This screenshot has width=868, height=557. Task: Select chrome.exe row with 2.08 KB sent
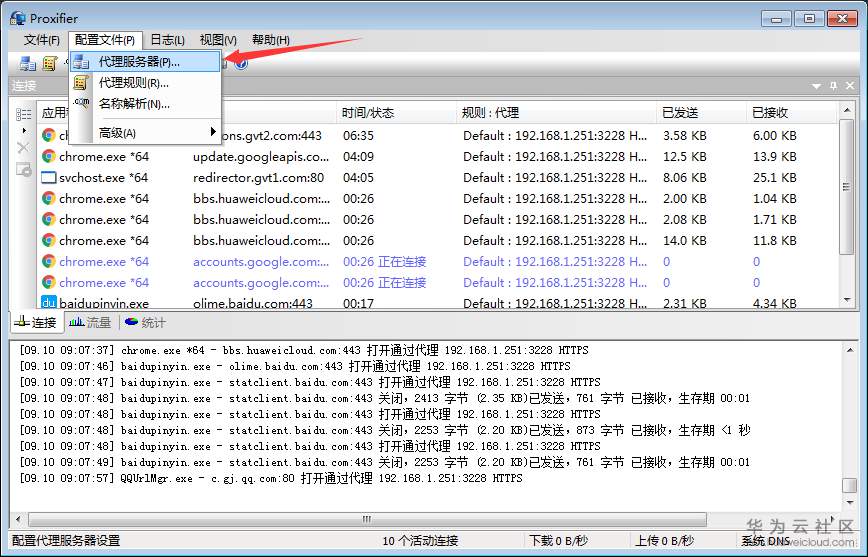tap(437, 220)
